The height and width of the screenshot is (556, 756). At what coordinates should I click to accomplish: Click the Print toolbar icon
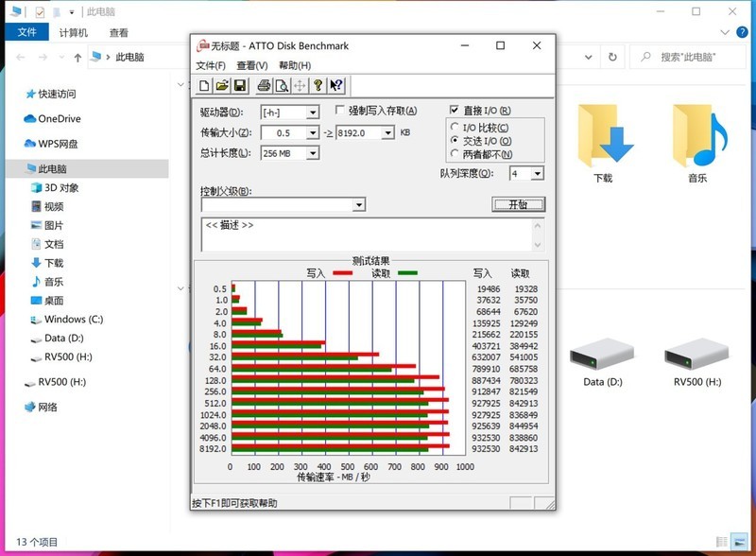pos(263,86)
